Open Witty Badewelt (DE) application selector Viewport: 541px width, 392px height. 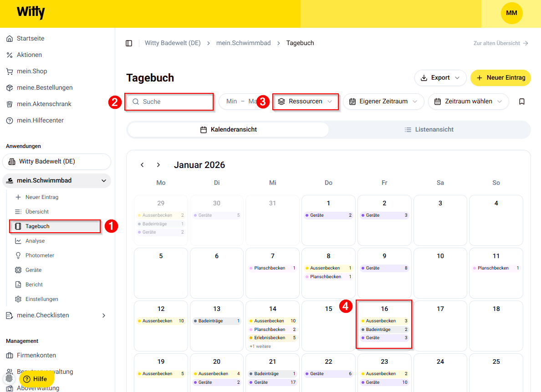click(56, 162)
